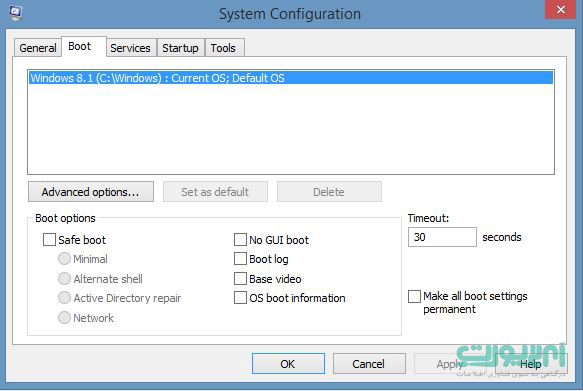Click the System Configuration title bar icon

[15, 13]
